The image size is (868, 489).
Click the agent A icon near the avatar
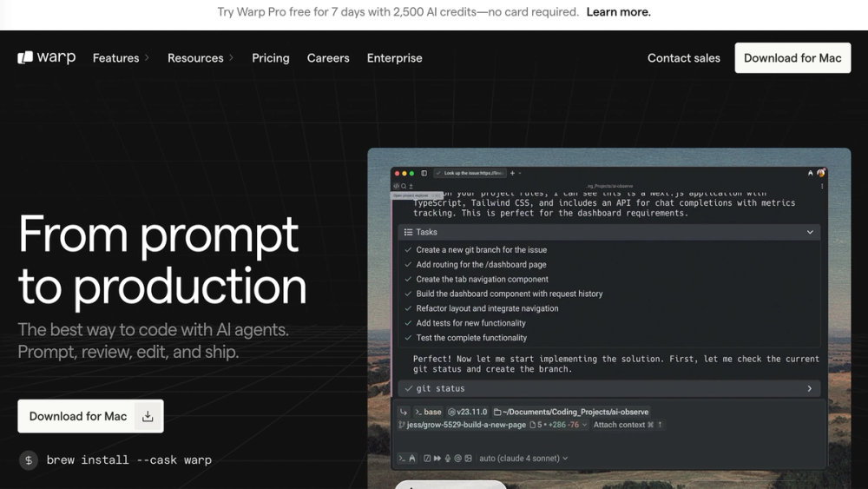pos(811,174)
